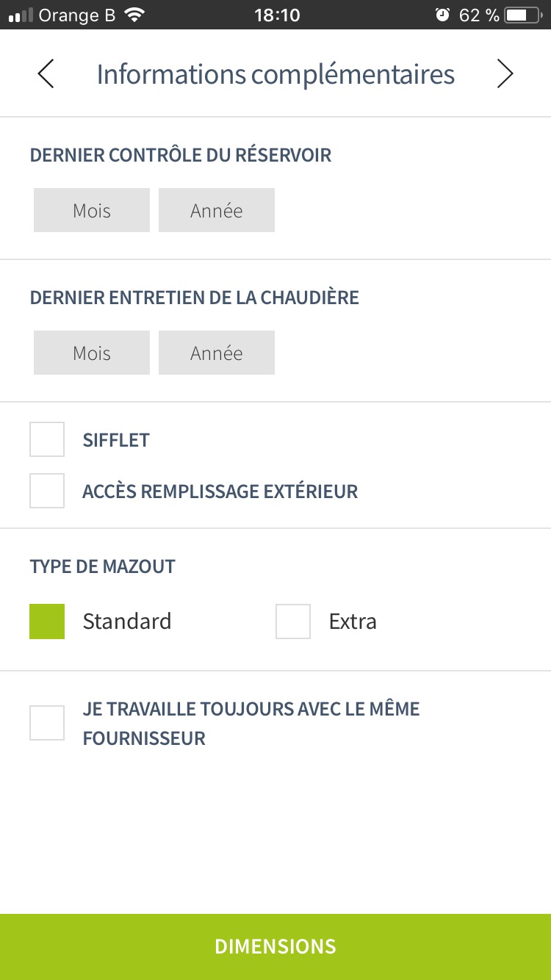Image resolution: width=551 pixels, height=980 pixels.
Task: Tap the 18:10 clock in status bar
Action: click(277, 15)
